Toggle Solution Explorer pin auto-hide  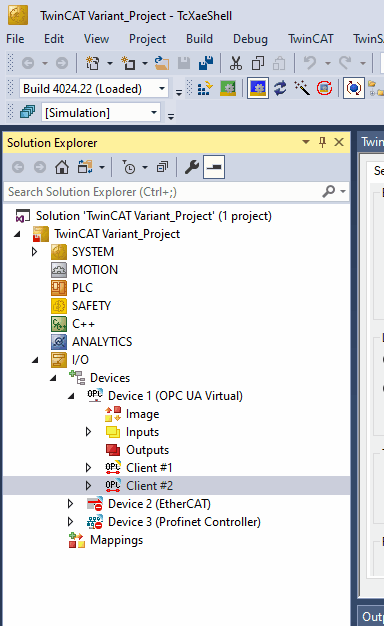coord(323,142)
